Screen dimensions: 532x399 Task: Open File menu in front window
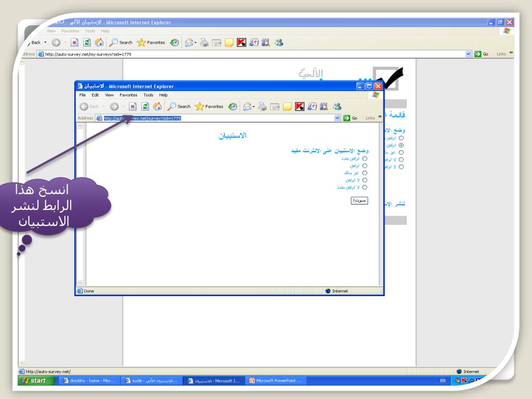(x=83, y=95)
